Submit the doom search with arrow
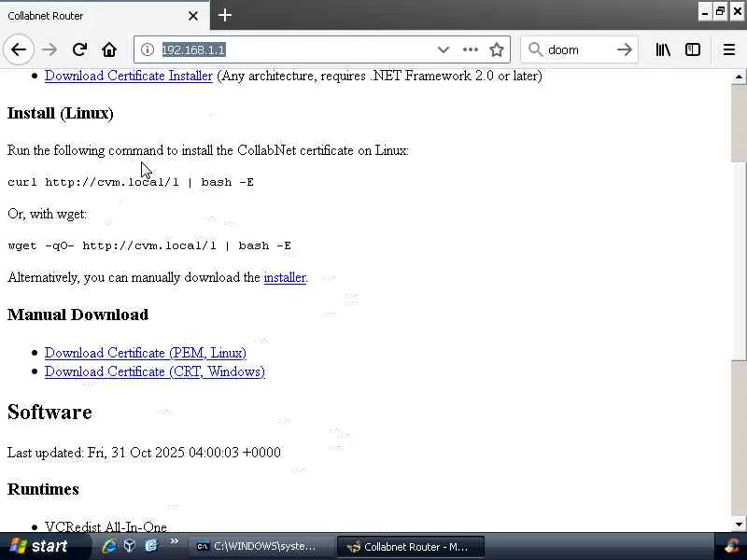Image resolution: width=747 pixels, height=560 pixels. pyautogui.click(x=624, y=49)
